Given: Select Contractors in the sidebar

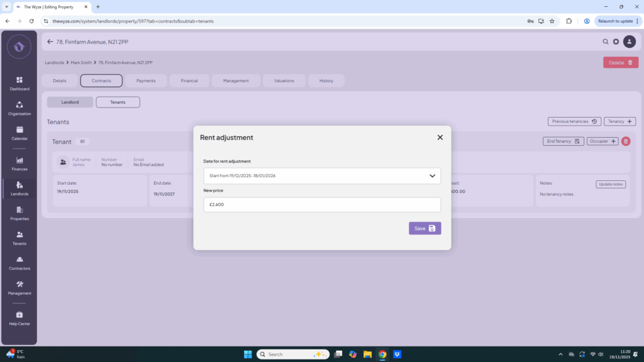Looking at the screenshot, I should (x=19, y=263).
